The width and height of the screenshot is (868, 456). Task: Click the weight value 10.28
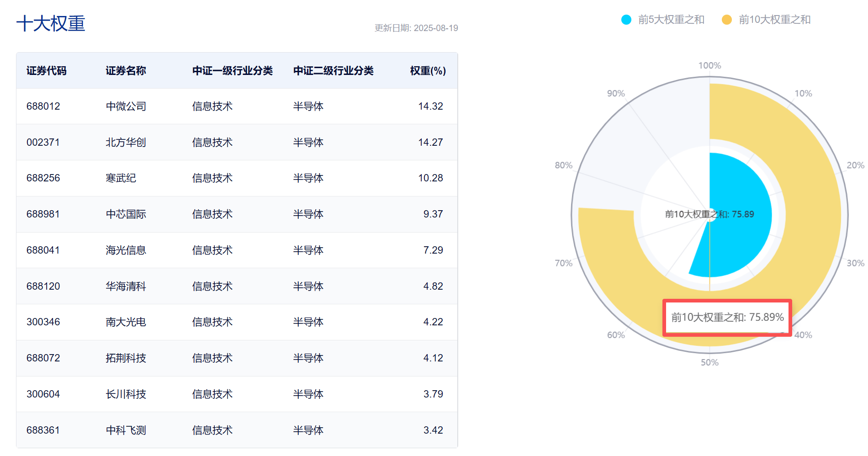coord(431,178)
